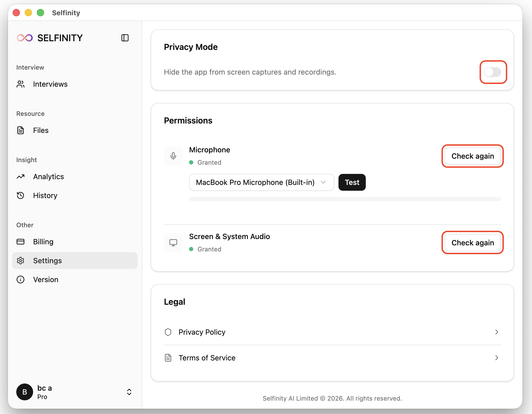This screenshot has height=414, width=532.
Task: Click the user avatar B
Action: tap(25, 392)
